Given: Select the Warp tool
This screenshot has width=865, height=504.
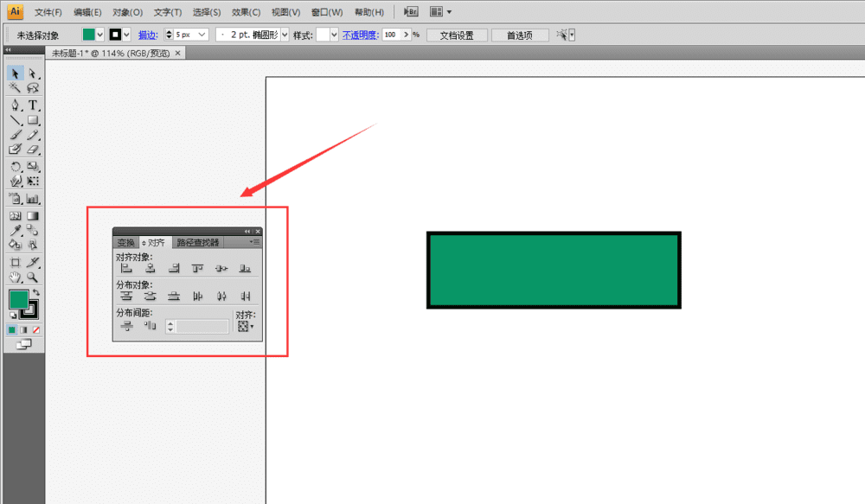Looking at the screenshot, I should [x=16, y=181].
